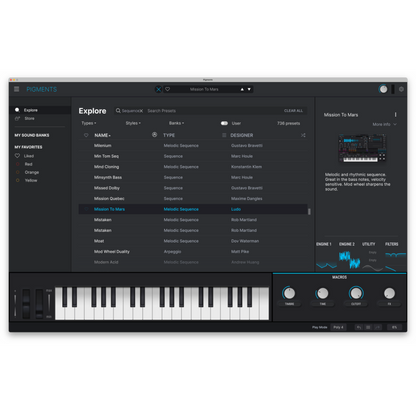Viewport: 416px width, 416px height.
Task: Sort presets by Designer column
Action: click(242, 135)
